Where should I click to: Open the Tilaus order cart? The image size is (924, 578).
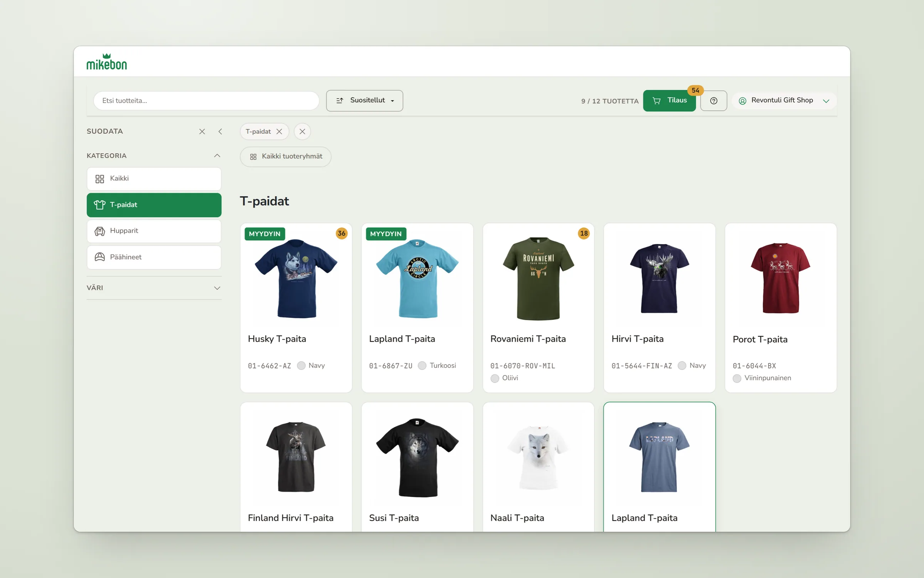(669, 101)
